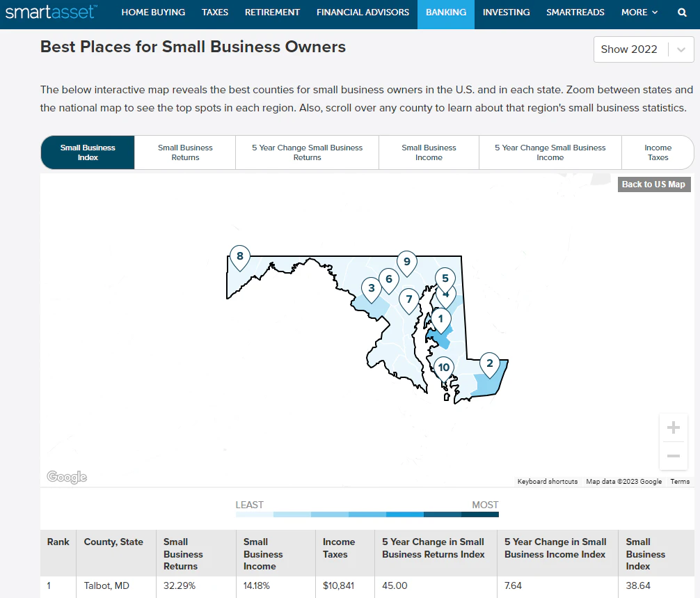The image size is (700, 598).
Task: Click the lightest legend color near LEAST
Action: [x=255, y=514]
